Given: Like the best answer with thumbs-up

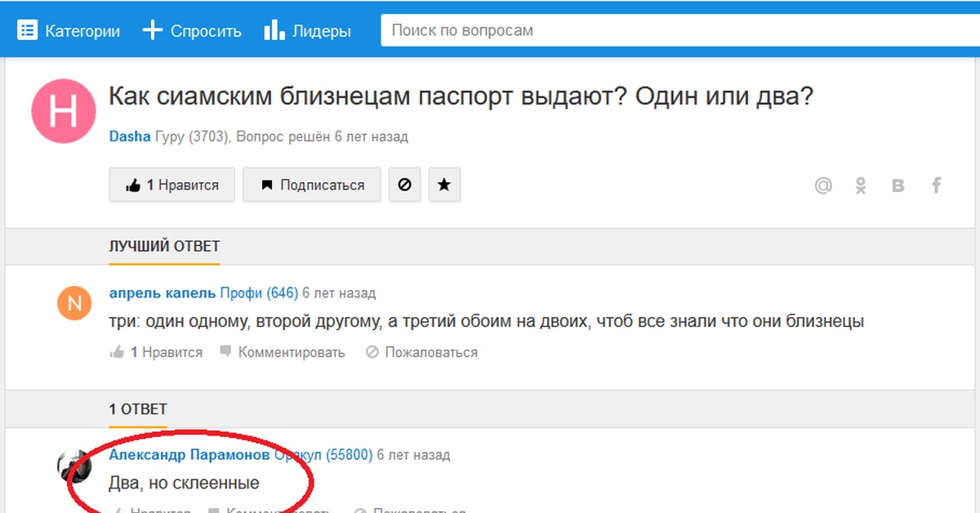Looking at the screenshot, I should [x=117, y=352].
